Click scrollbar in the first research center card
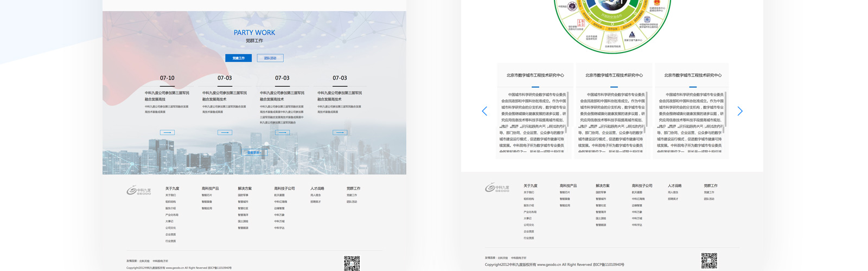 pos(566,114)
